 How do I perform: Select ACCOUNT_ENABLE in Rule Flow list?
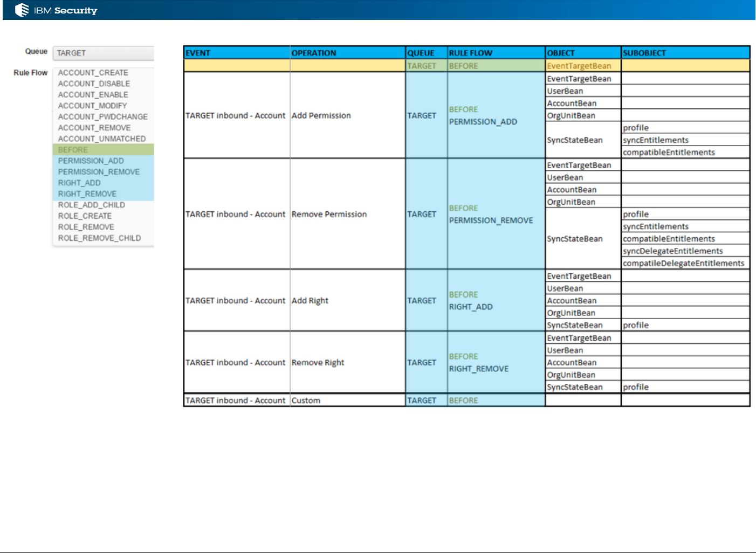coord(103,95)
